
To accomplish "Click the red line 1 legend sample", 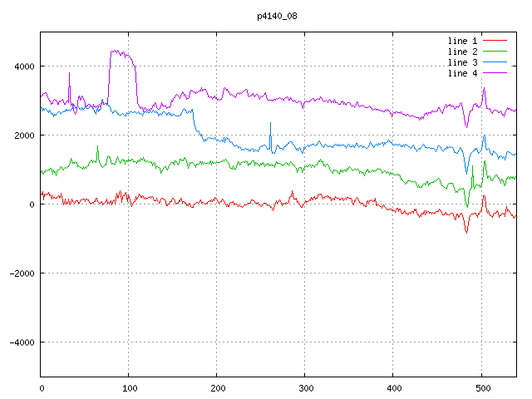I will pos(495,41).
